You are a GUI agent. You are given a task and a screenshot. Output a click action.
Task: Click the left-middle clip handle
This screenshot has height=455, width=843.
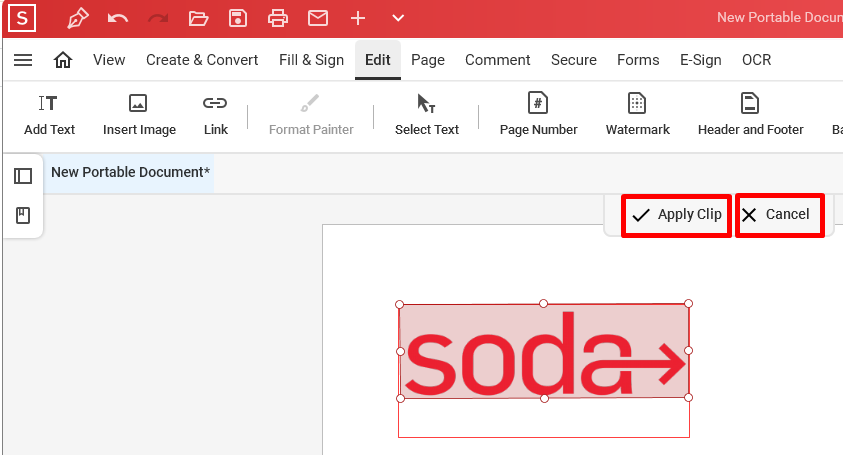[x=400, y=351]
